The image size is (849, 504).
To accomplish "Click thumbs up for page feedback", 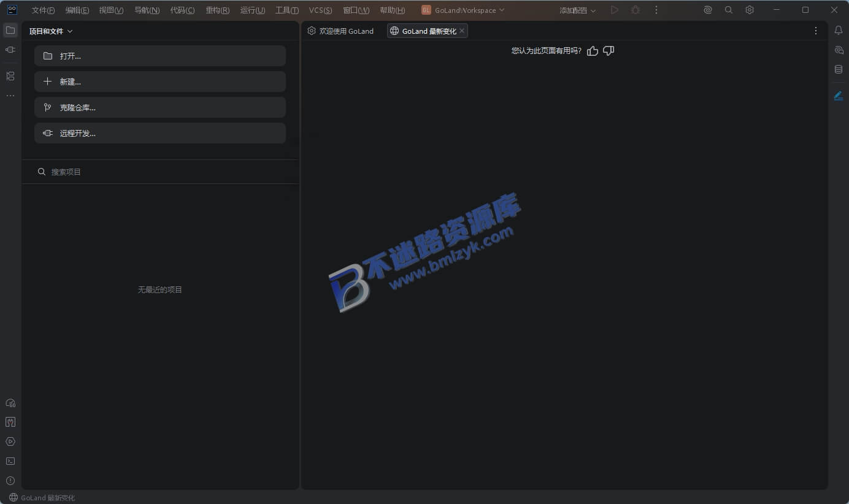I will click(593, 51).
